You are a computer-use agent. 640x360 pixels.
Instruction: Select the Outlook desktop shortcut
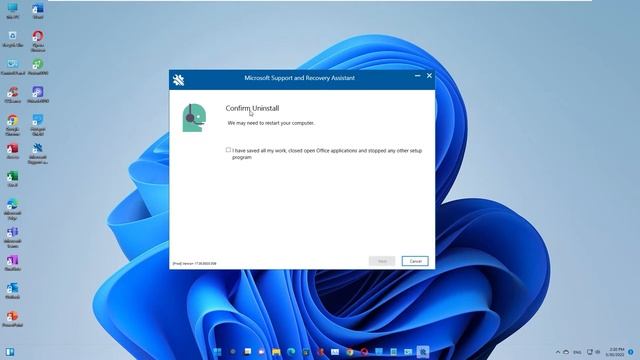[13, 291]
